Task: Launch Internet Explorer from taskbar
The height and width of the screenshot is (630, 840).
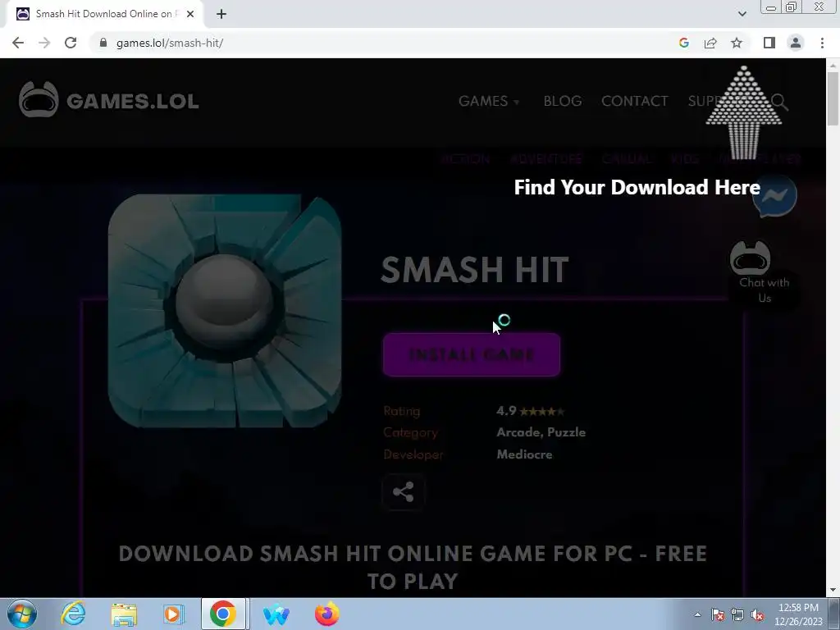Action: tap(73, 614)
